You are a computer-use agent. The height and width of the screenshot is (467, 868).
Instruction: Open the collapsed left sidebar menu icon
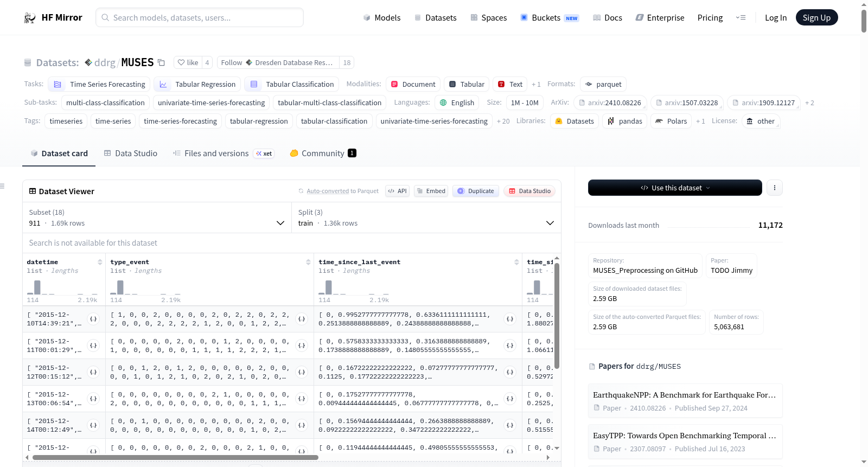2,186
